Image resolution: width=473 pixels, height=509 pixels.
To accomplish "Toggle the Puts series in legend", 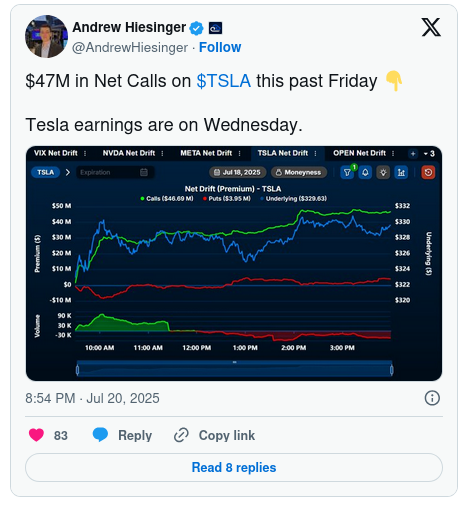I will [227, 199].
